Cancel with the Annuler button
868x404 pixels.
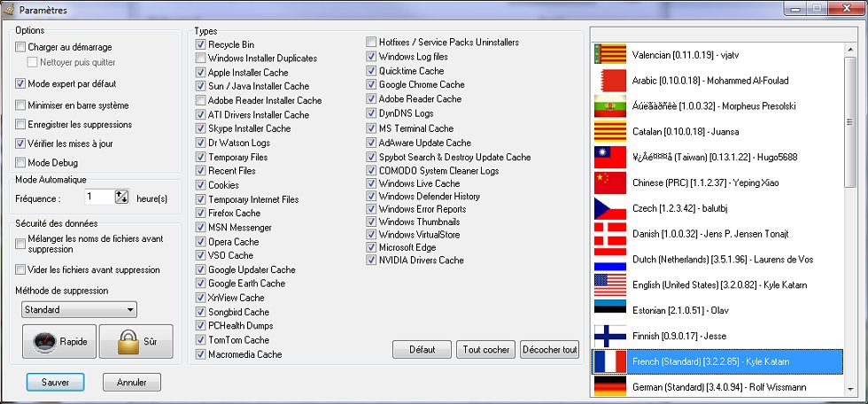(132, 383)
